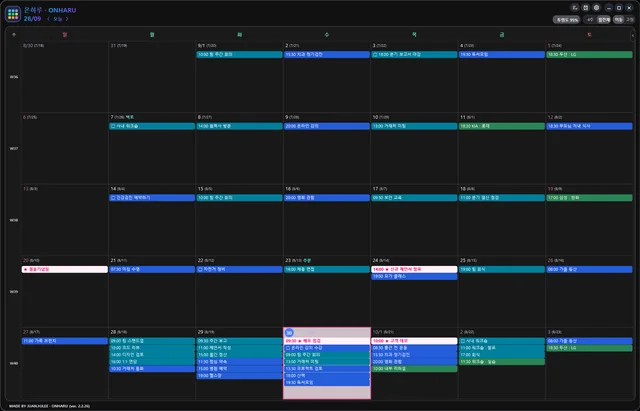Open the 19:30 event on Sept 4
The height and width of the screenshot is (411, 640).
point(502,55)
